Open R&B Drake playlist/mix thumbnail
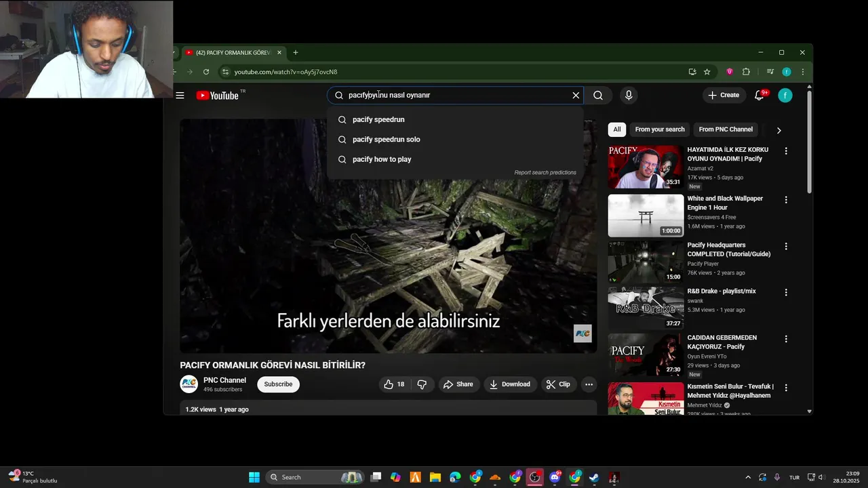 [646, 308]
